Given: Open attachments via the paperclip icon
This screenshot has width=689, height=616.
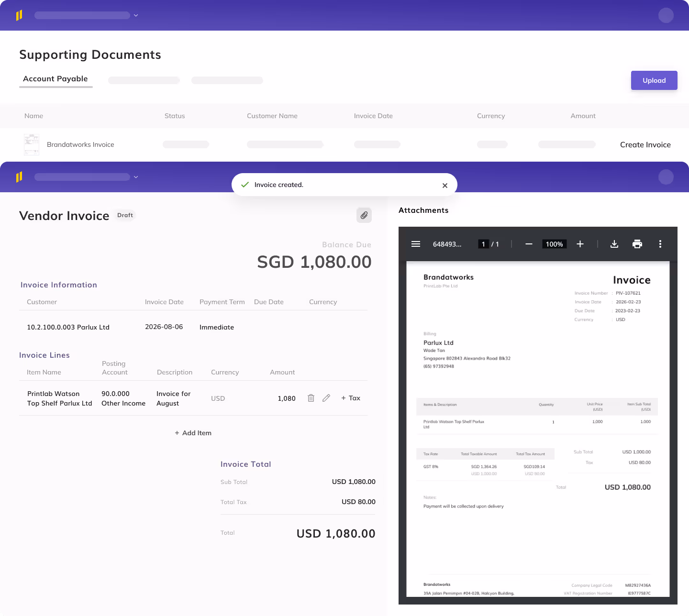Looking at the screenshot, I should [x=364, y=215].
